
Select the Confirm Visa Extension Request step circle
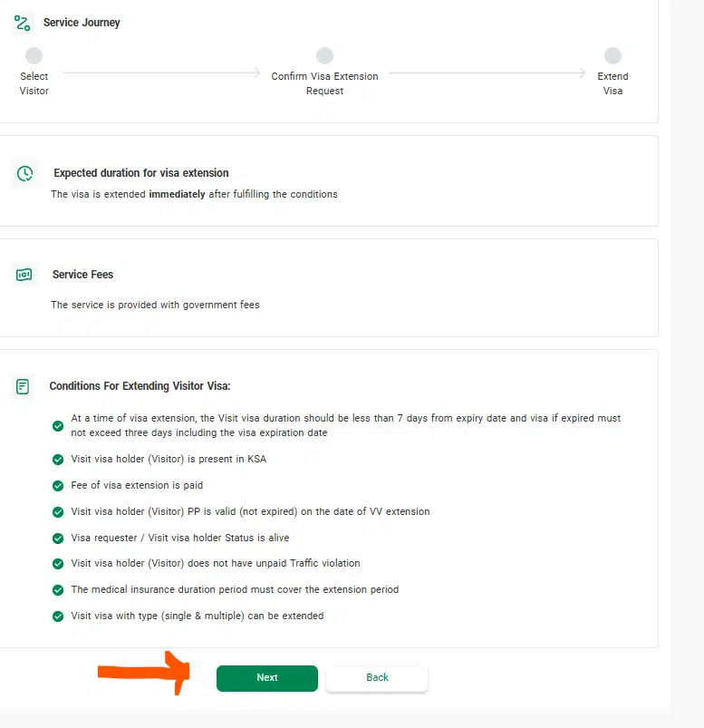pos(324,56)
